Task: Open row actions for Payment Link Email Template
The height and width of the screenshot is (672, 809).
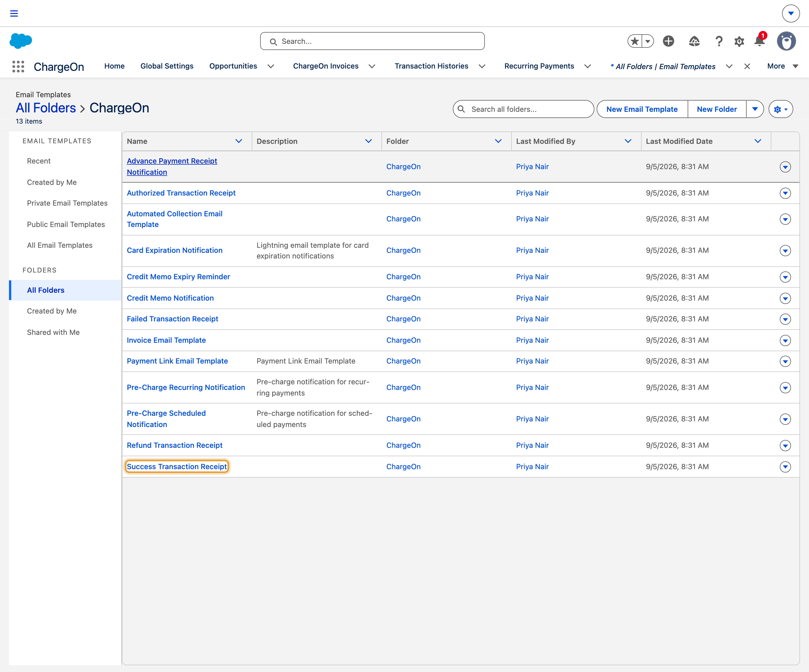Action: (785, 362)
